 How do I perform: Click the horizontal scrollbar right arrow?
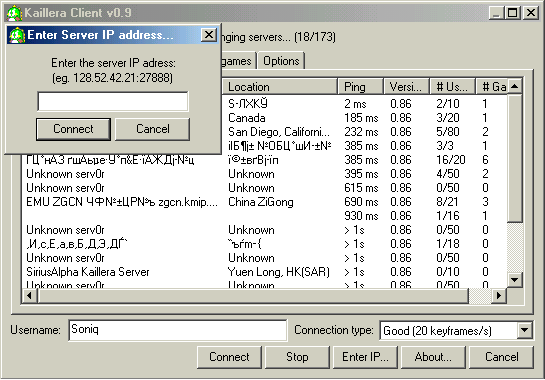pos(499,296)
